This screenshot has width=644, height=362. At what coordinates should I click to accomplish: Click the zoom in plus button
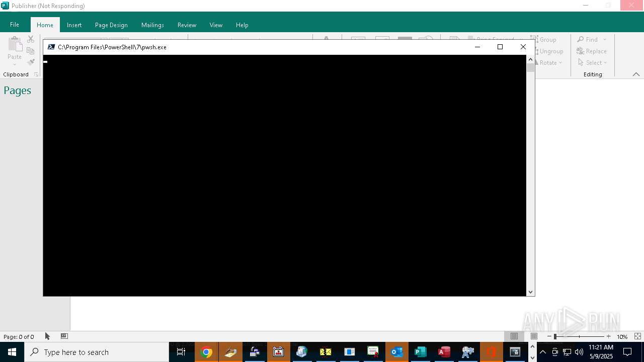tap(608, 336)
